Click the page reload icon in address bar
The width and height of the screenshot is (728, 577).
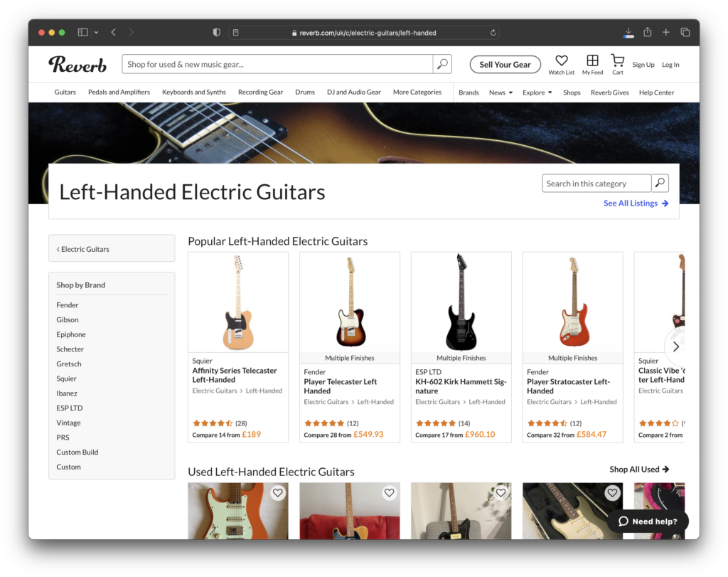point(493,33)
